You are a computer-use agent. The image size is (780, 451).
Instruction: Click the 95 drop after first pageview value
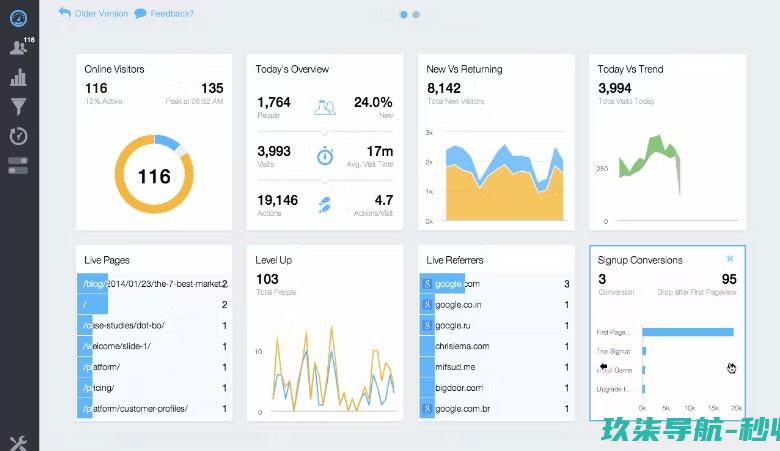coord(729,279)
